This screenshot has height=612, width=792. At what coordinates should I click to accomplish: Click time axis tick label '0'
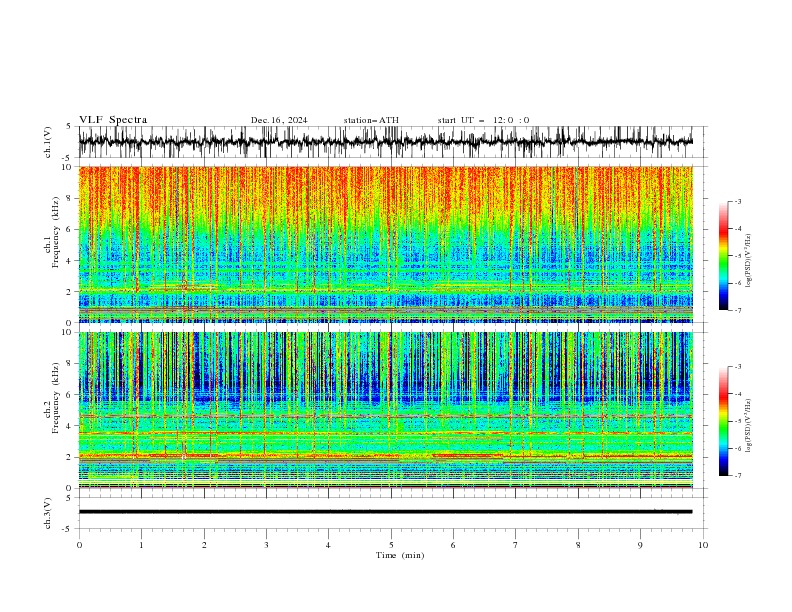pos(79,545)
